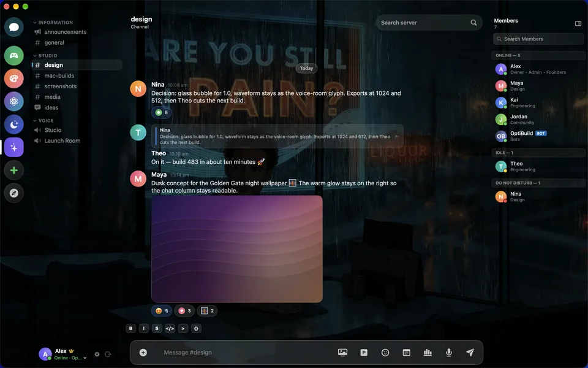The height and width of the screenshot is (368, 588).
Task: Click the plus attach button in message box
Action: click(143, 352)
